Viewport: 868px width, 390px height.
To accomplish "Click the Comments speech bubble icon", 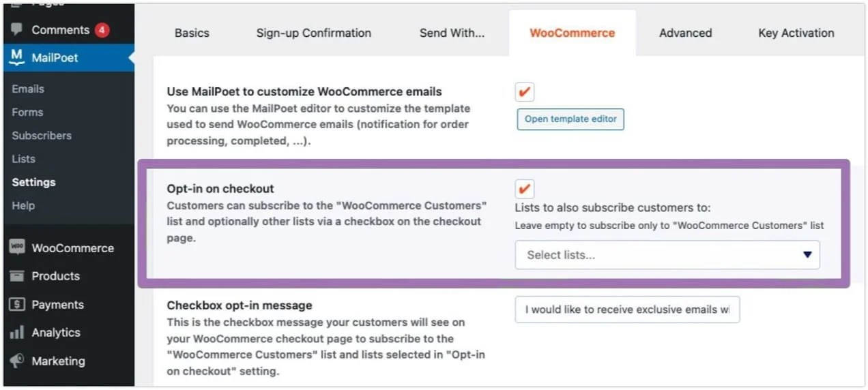I will tap(17, 30).
